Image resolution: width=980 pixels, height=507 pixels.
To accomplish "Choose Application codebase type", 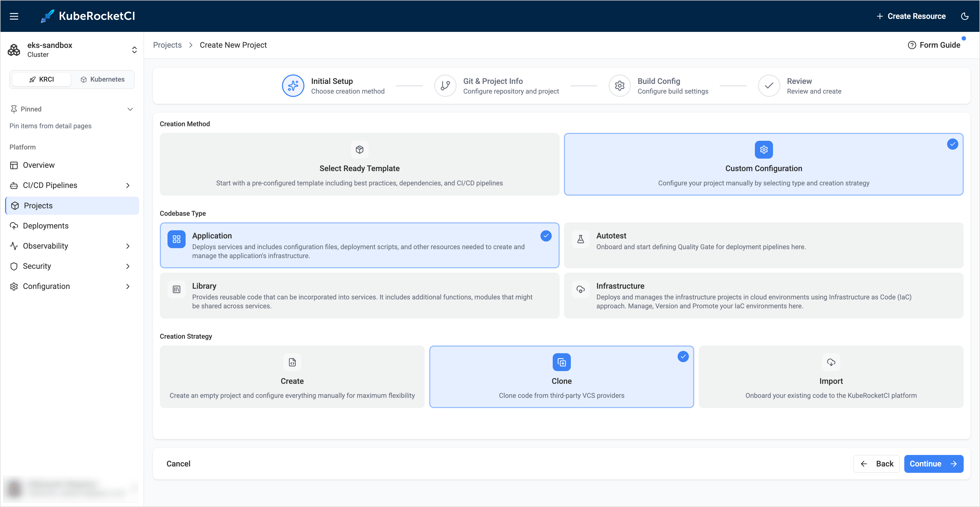I will [x=359, y=245].
